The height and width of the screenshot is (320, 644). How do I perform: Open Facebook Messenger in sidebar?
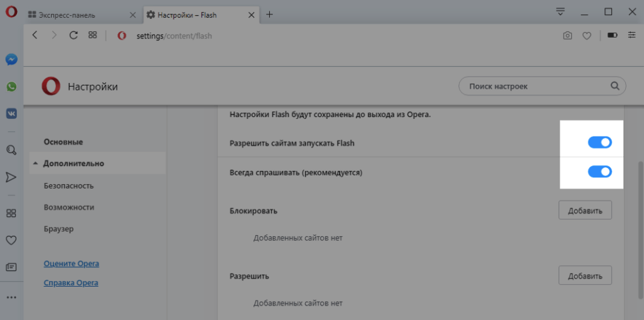coord(11,60)
